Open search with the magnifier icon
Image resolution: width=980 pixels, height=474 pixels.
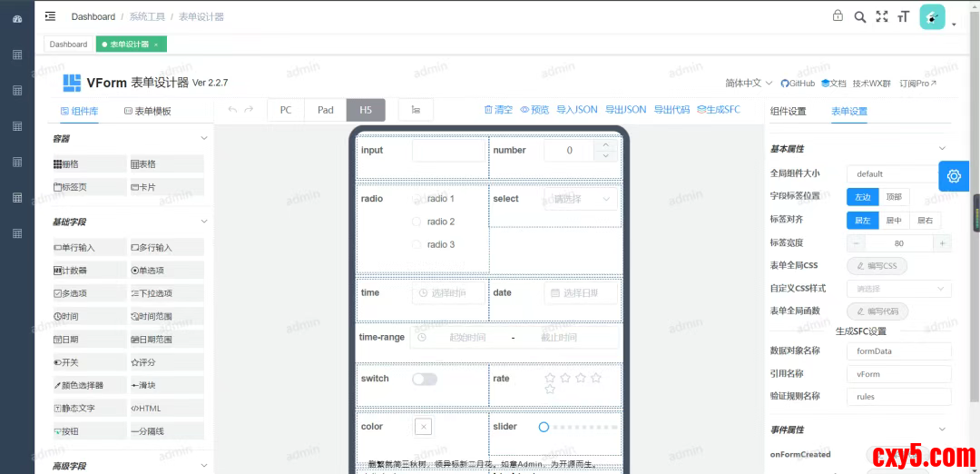[x=859, y=16]
